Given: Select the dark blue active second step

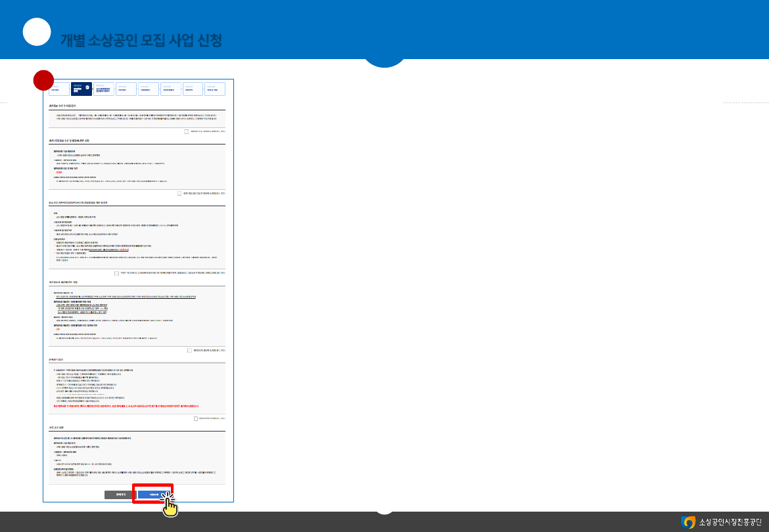Looking at the screenshot, I should (82, 89).
